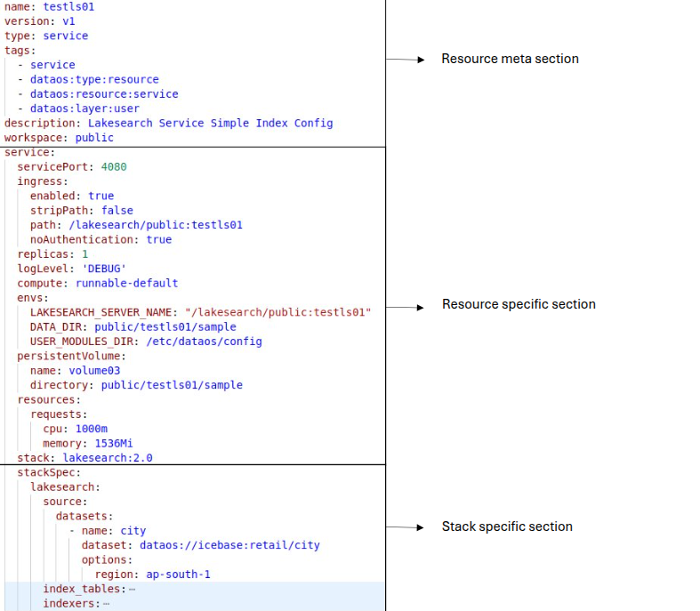Click the DATA_DIR line

point(133,326)
